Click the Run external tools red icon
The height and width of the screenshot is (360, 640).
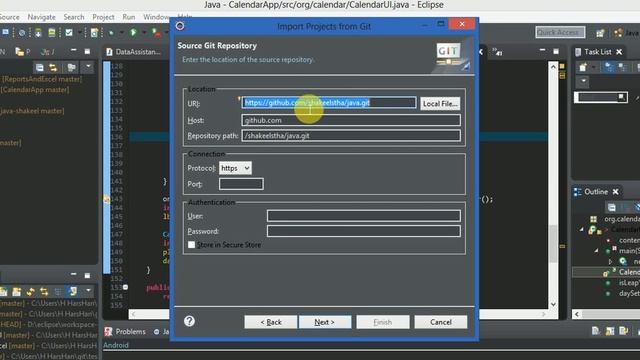point(156,33)
